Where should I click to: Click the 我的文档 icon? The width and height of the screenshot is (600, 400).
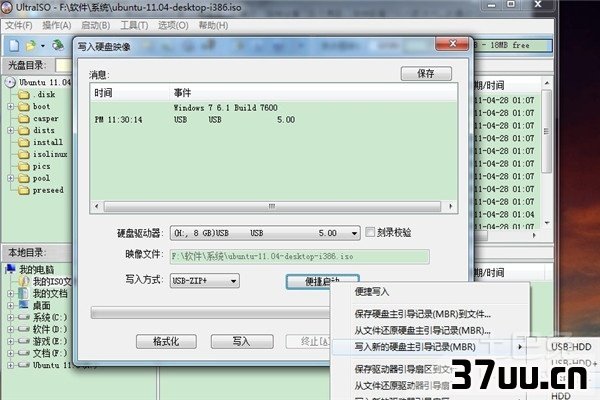(24, 293)
